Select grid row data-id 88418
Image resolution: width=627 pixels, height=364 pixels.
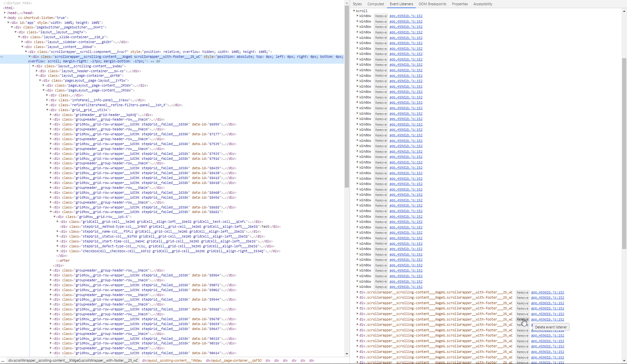pyautogui.click(x=145, y=178)
